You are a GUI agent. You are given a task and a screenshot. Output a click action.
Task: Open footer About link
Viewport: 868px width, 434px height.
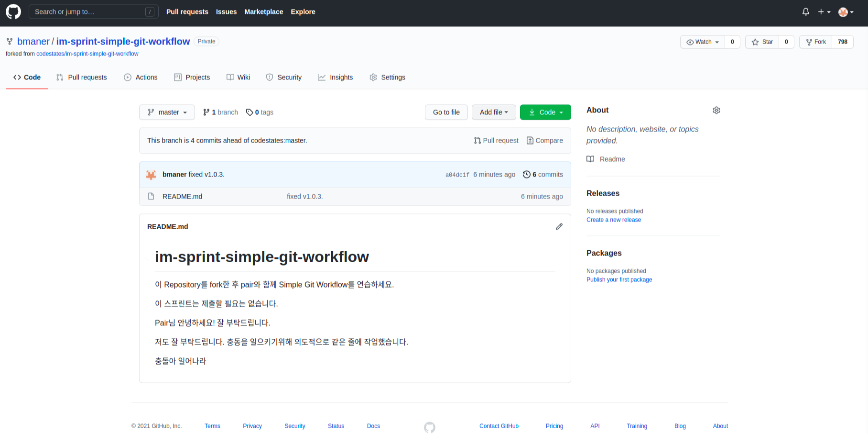[720, 426]
